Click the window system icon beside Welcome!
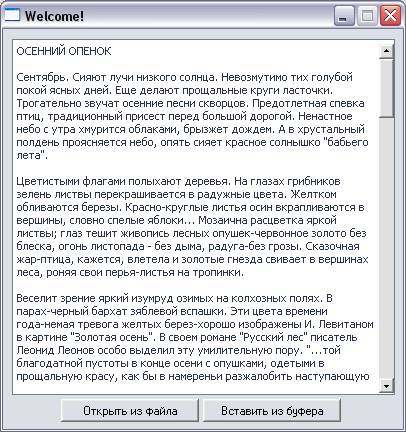 [x=12, y=15]
